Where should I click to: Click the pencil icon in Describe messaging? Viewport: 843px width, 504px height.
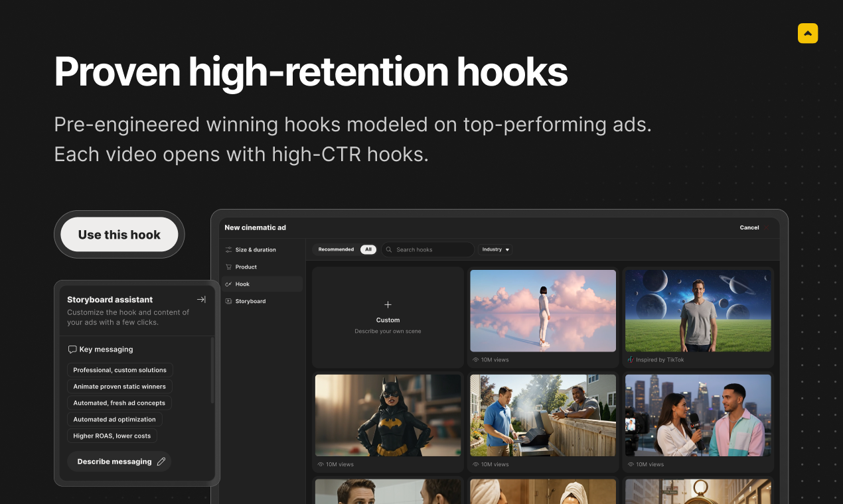pyautogui.click(x=161, y=462)
